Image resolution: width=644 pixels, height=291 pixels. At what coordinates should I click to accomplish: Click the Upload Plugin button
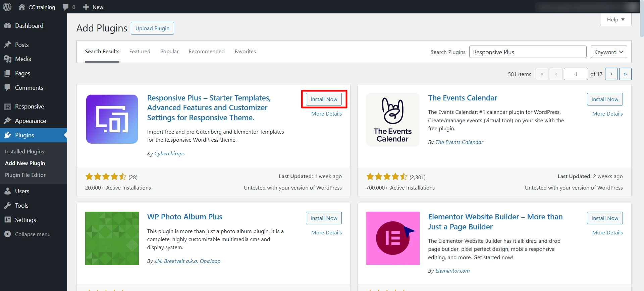tap(152, 28)
